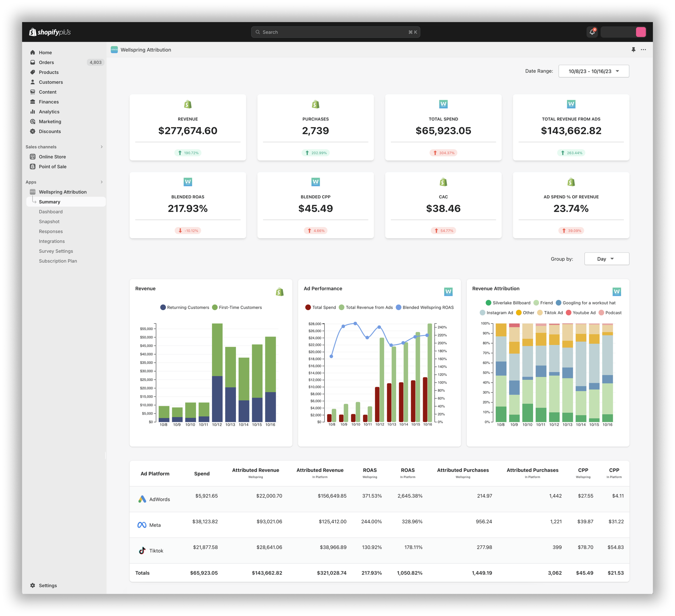The height and width of the screenshot is (616, 675).
Task: Click the pin app icon
Action: (633, 50)
